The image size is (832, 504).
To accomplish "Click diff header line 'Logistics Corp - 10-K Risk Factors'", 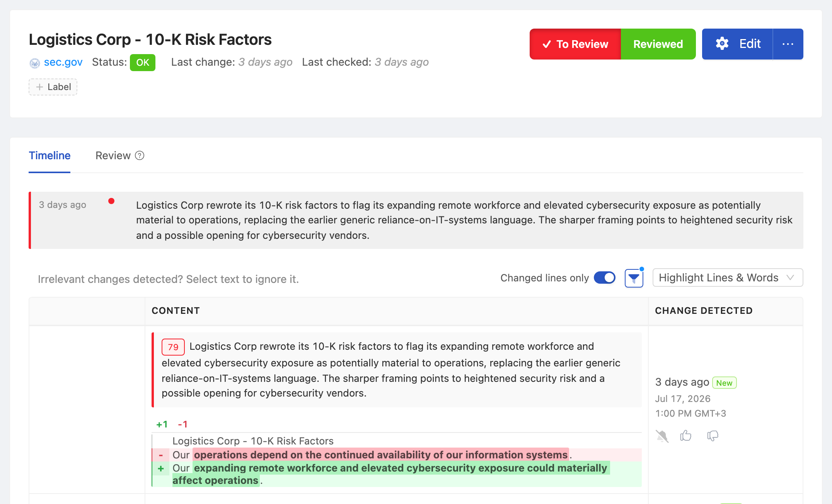I will pyautogui.click(x=253, y=441).
